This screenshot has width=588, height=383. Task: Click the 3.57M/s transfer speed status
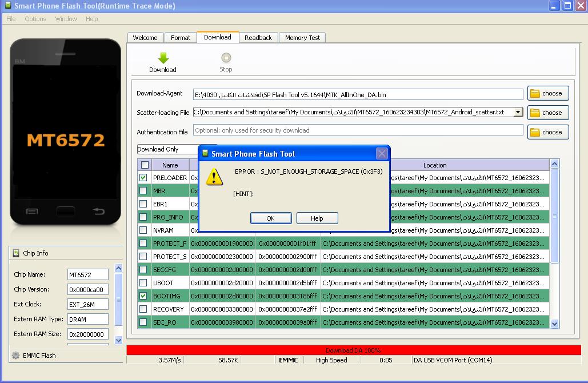[170, 360]
